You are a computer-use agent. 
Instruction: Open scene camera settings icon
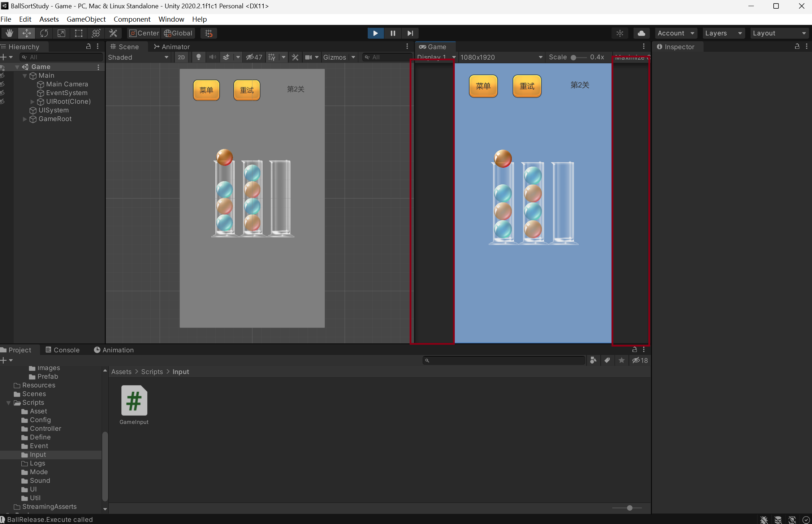click(x=309, y=57)
